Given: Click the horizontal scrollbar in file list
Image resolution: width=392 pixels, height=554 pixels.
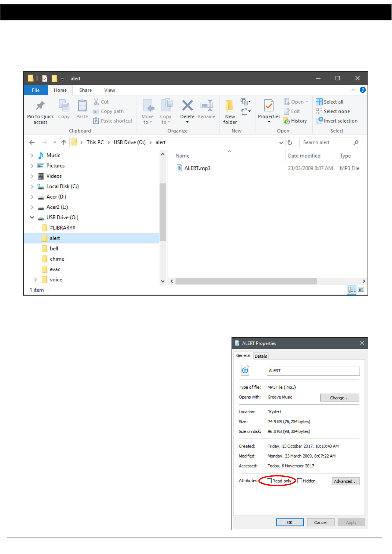Looking at the screenshot, I should [x=246, y=281].
